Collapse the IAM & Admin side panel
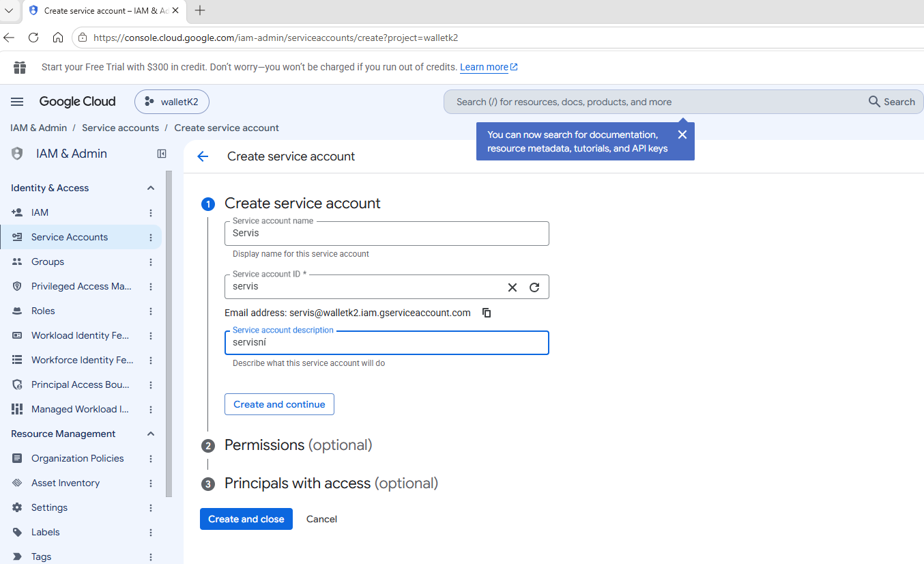The width and height of the screenshot is (924, 564). click(x=162, y=154)
